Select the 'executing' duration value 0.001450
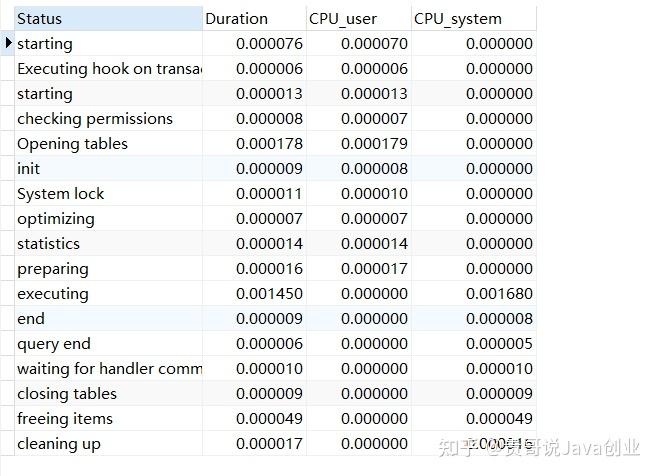 pos(268,294)
